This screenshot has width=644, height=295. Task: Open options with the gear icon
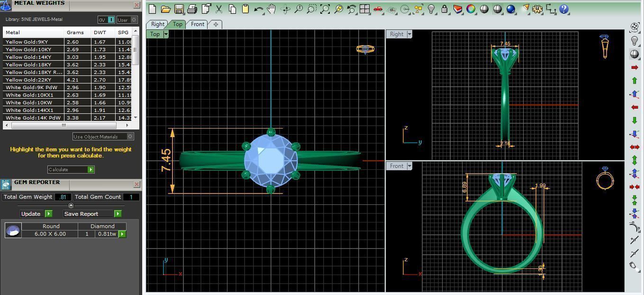pyautogui.click(x=537, y=9)
